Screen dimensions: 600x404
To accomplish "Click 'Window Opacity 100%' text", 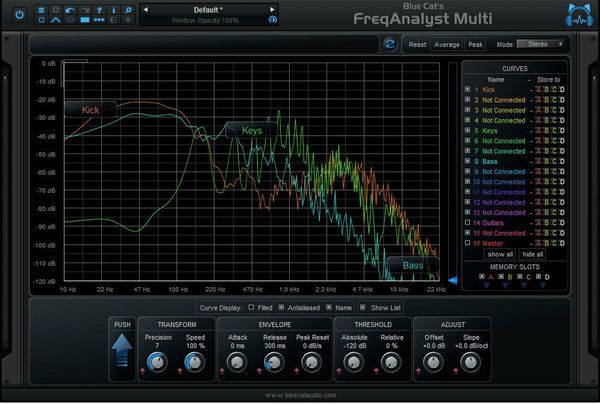I will (205, 20).
